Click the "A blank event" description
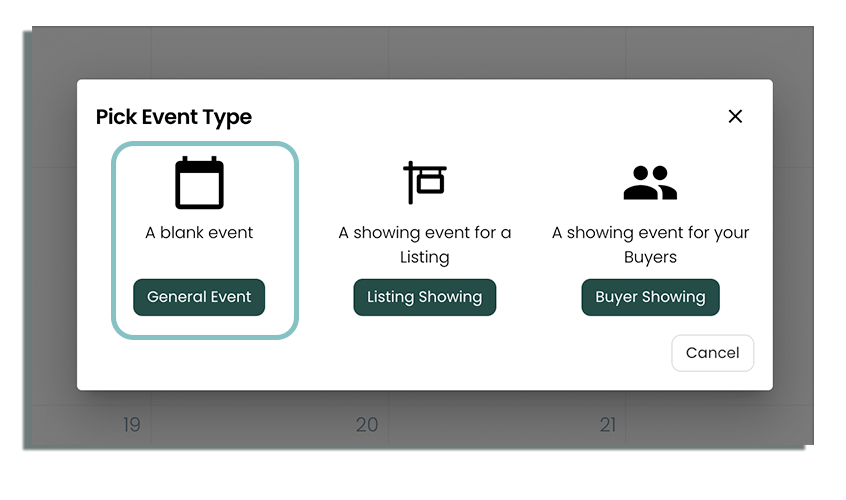Image resolution: width=846 pixels, height=500 pixels. tap(199, 233)
